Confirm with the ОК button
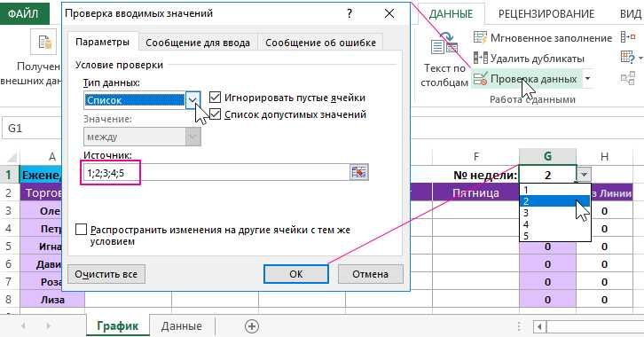 tap(296, 274)
